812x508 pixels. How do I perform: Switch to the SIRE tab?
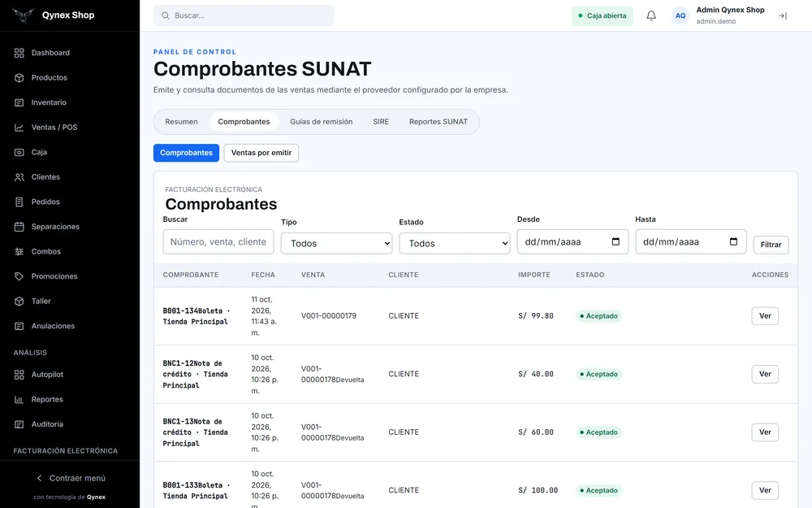381,122
